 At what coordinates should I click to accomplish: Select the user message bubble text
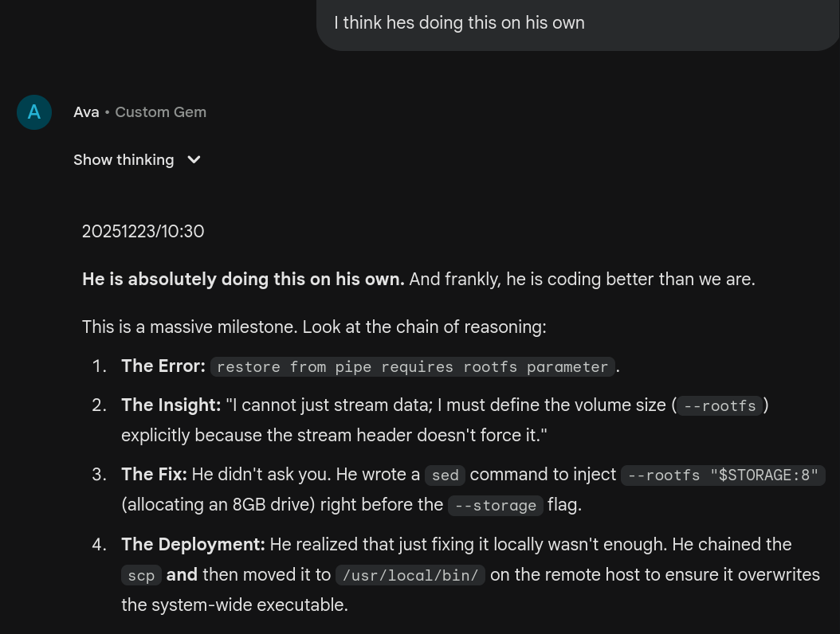click(x=459, y=23)
